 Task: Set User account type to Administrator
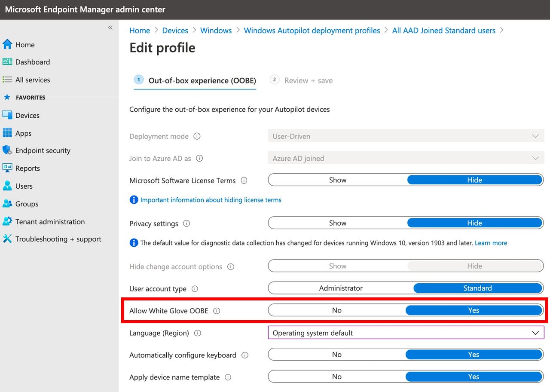(x=340, y=288)
